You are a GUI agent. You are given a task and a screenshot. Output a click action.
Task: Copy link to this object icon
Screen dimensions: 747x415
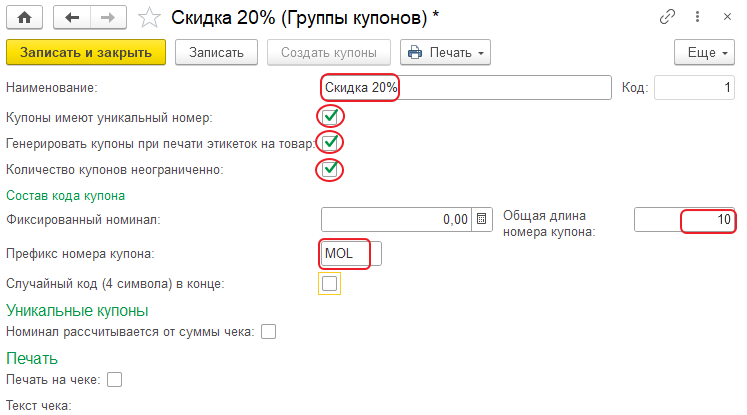pos(668,17)
